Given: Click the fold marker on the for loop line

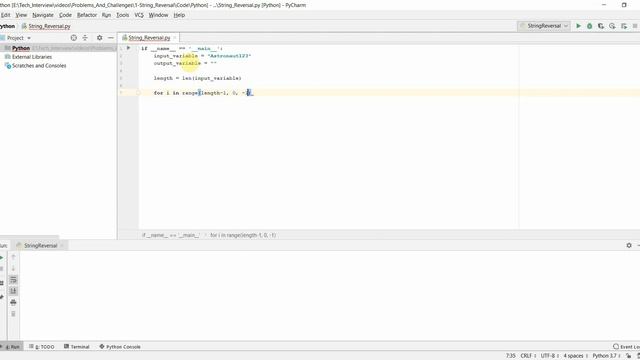Looking at the screenshot, I should [x=138, y=93].
